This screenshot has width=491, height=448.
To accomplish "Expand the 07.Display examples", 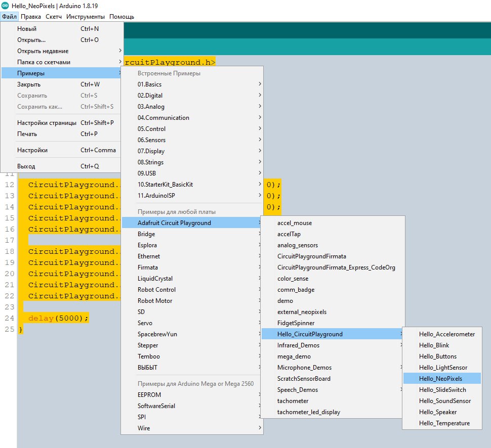I will pos(192,151).
